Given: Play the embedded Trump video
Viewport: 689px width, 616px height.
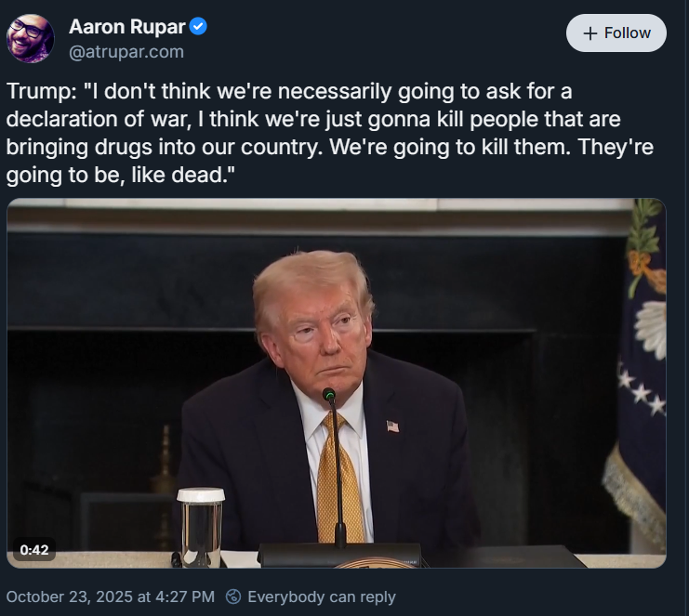Looking at the screenshot, I should pos(337,384).
